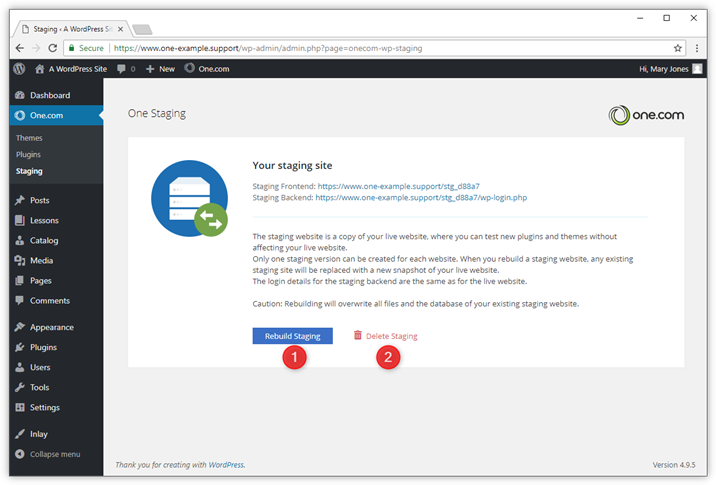Click the Comments icon in sidebar
This screenshot has height=485, width=716.
coord(20,300)
